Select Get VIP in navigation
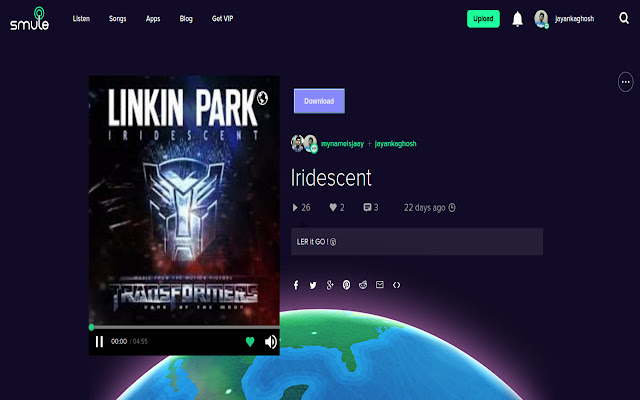Viewport: 640px width, 400px height. click(222, 19)
